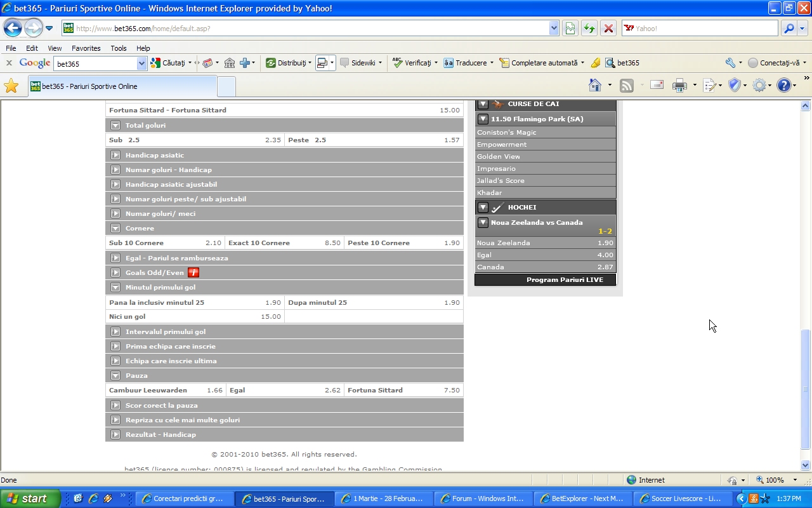Expand Numar goluri - Handicap section
812x508 pixels.
coord(115,170)
